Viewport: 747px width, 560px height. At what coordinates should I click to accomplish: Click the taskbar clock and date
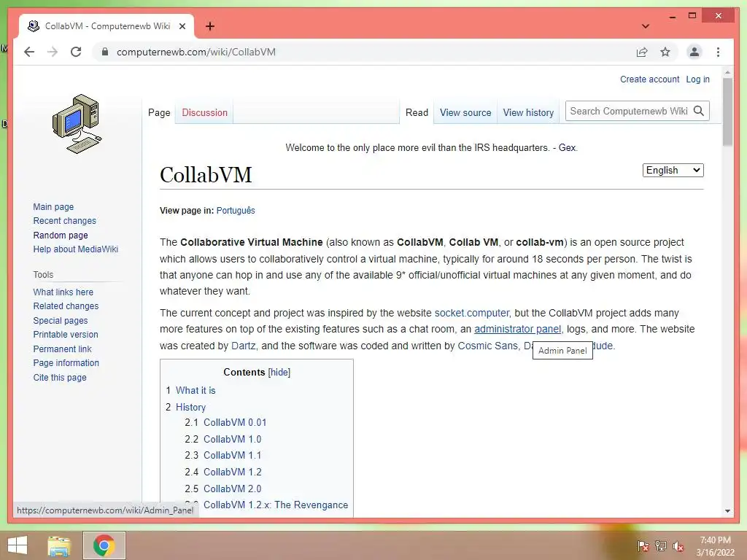pyautogui.click(x=715, y=545)
